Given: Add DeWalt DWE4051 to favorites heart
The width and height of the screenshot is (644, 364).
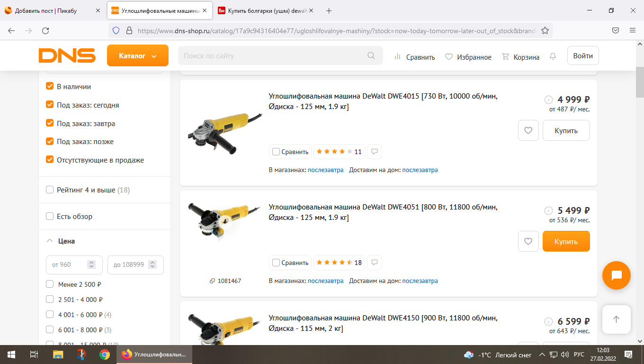Looking at the screenshot, I should click(x=528, y=241).
